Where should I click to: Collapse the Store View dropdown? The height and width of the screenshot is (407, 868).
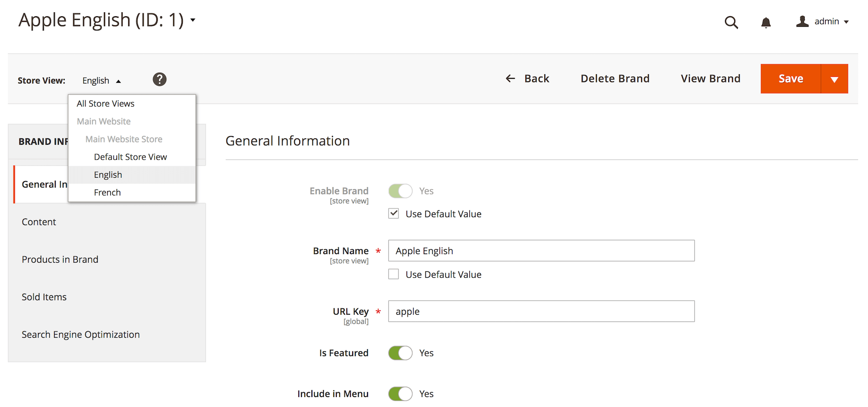tap(100, 80)
